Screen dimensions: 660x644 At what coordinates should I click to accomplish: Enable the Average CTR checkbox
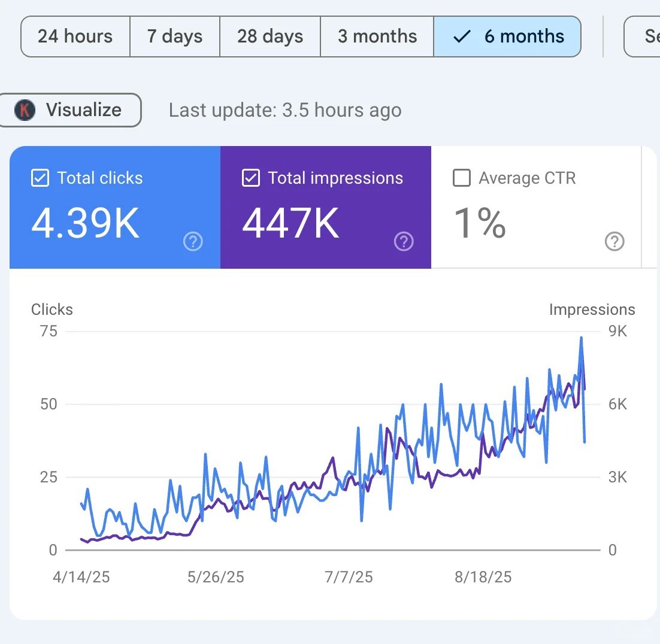point(462,178)
